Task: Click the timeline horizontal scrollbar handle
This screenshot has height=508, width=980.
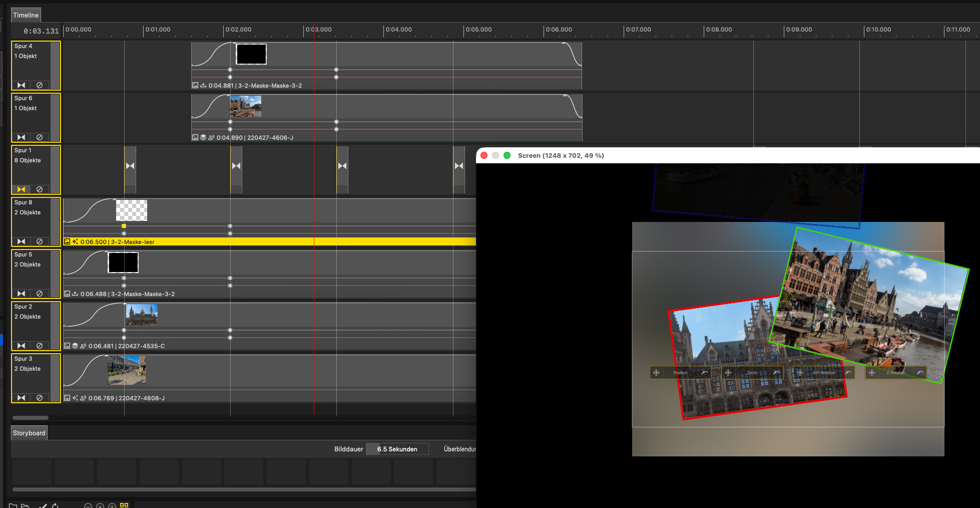Action: pyautogui.click(x=31, y=418)
